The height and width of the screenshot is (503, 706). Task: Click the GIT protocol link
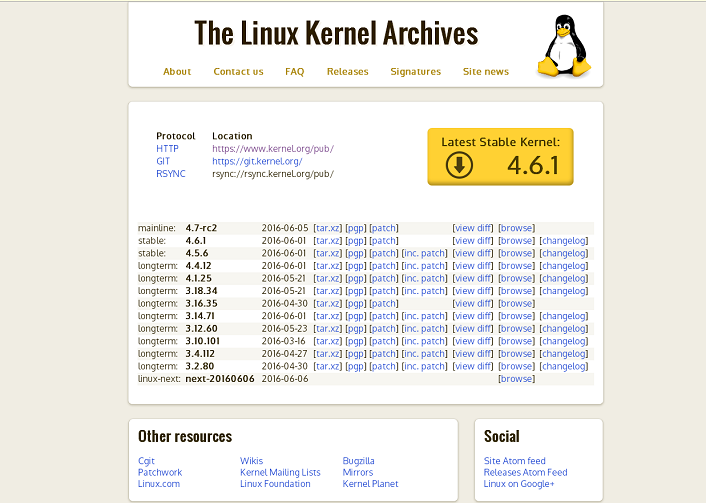point(163,161)
